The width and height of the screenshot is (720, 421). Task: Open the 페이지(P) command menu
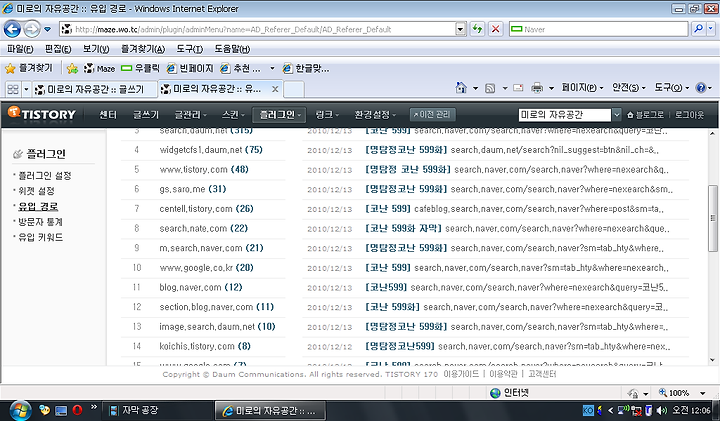582,88
